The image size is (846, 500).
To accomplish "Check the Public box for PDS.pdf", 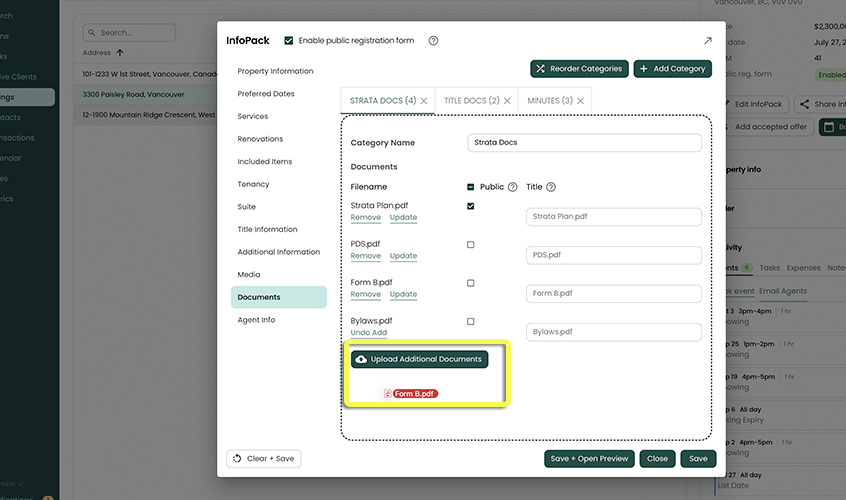I will 471,245.
